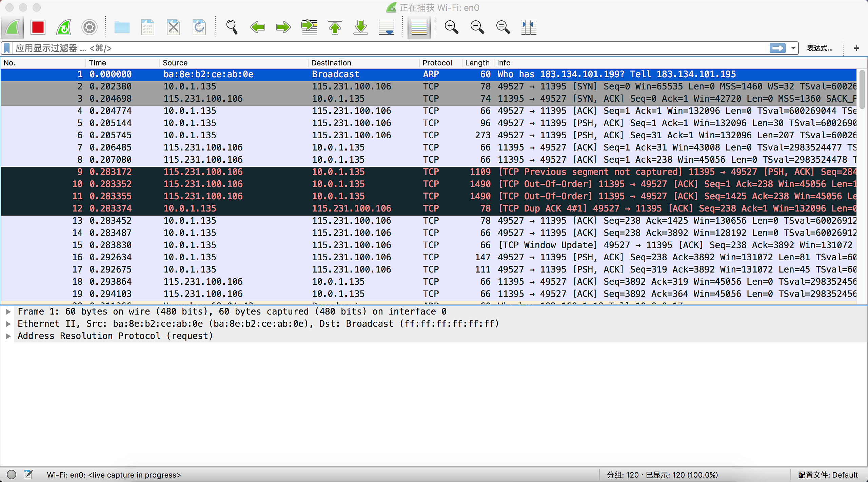The width and height of the screenshot is (868, 482).
Task: Zoom in on packet list text
Action: pyautogui.click(x=451, y=27)
